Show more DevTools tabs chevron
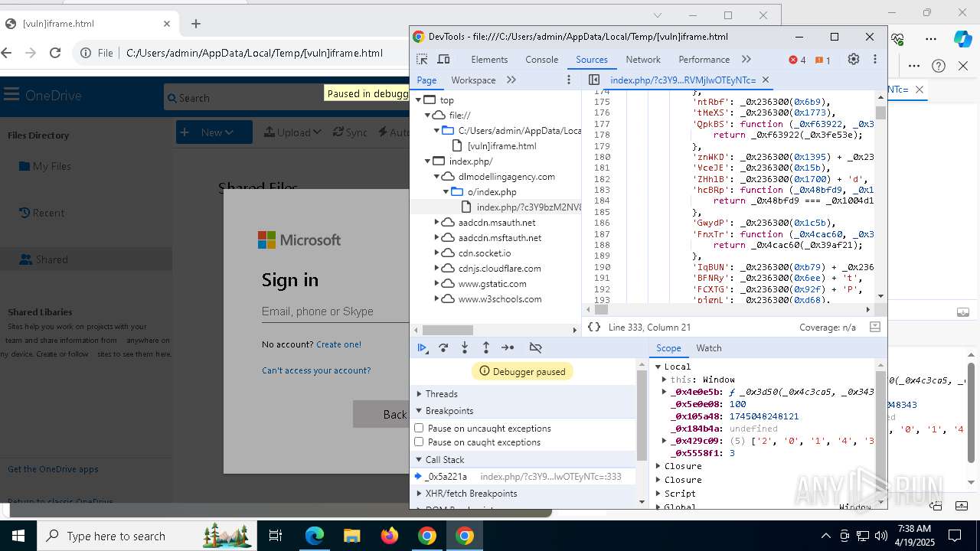Image resolution: width=980 pixels, height=551 pixels. pyautogui.click(x=746, y=59)
